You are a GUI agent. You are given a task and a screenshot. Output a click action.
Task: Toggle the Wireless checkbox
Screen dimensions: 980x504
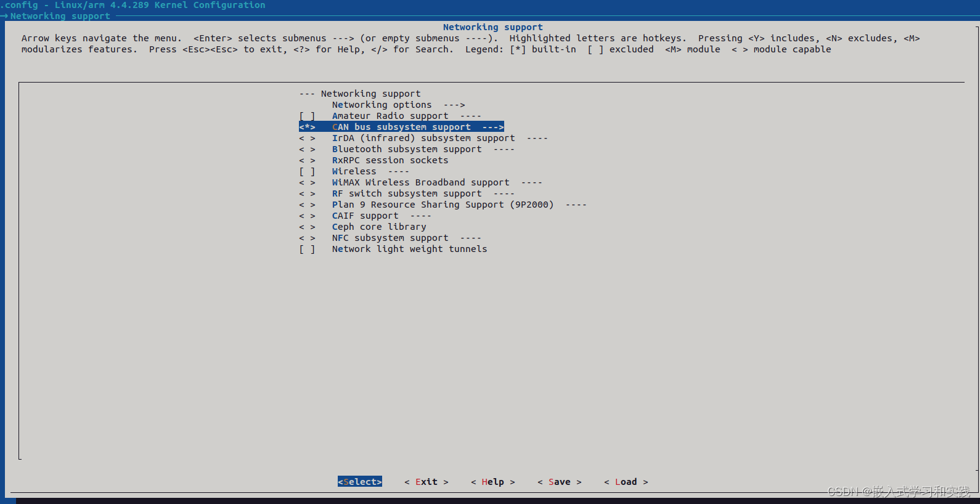click(307, 171)
